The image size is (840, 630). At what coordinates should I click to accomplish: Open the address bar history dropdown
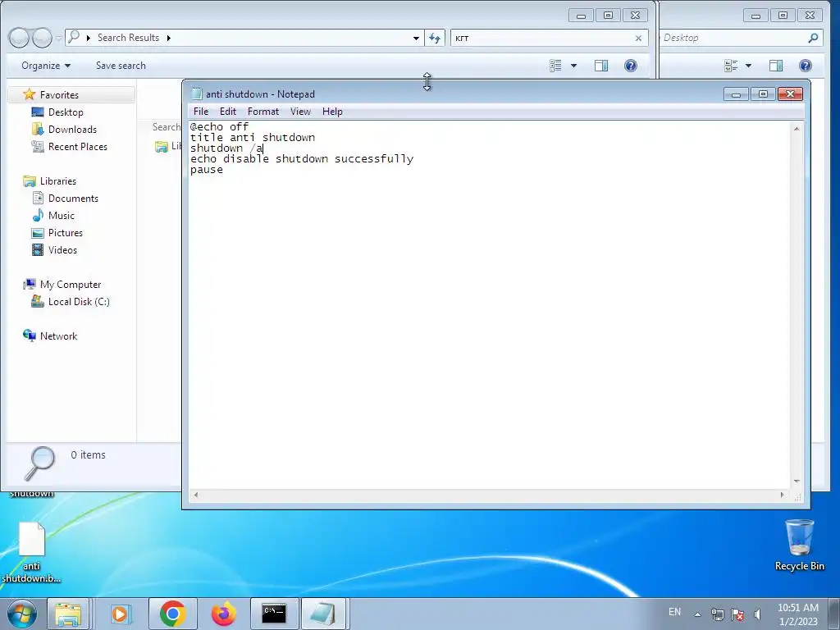click(x=416, y=38)
